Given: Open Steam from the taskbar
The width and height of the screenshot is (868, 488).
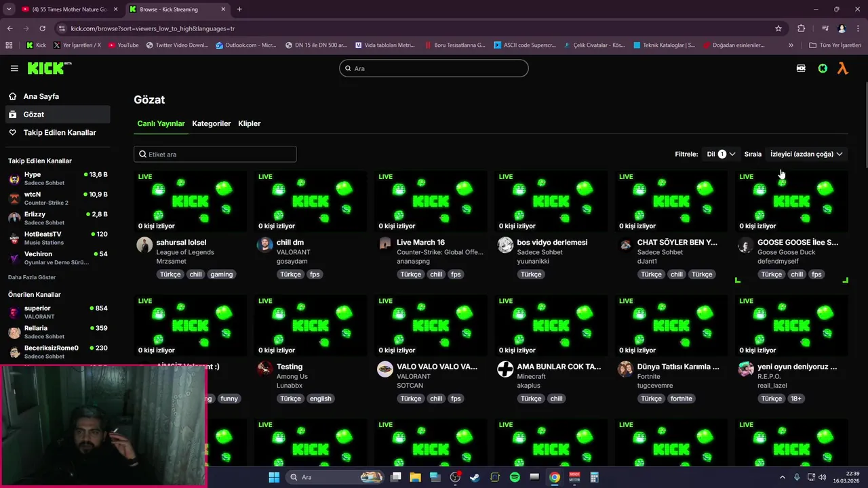Looking at the screenshot, I should pos(475,477).
